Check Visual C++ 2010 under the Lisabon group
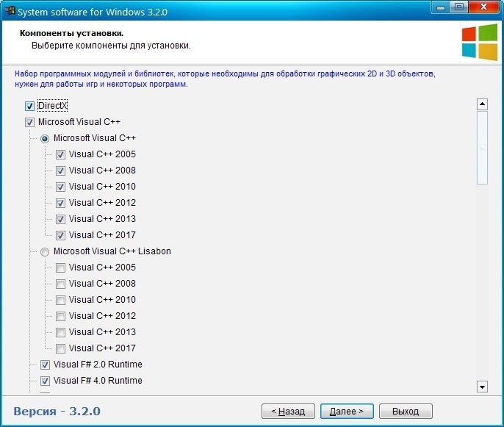Viewport: 504px width, 427px height. coord(60,300)
